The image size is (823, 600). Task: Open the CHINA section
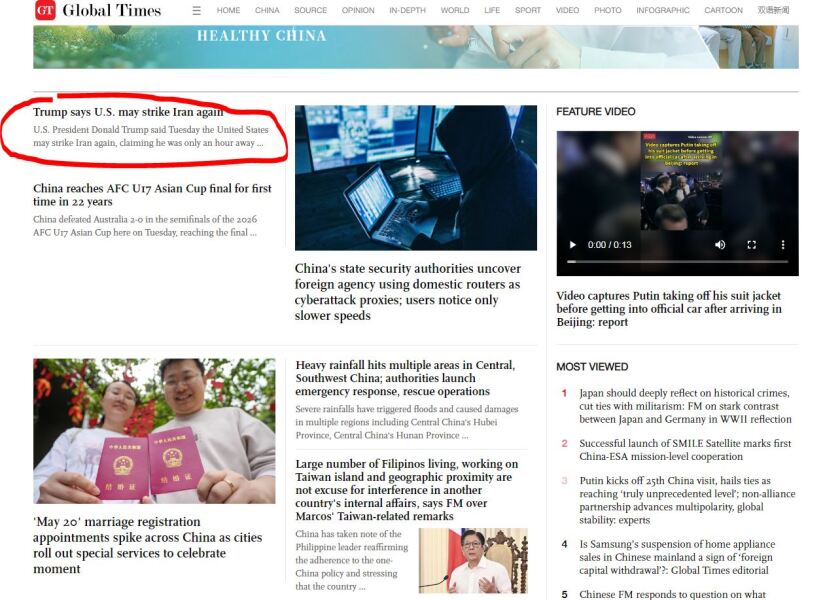tap(267, 10)
